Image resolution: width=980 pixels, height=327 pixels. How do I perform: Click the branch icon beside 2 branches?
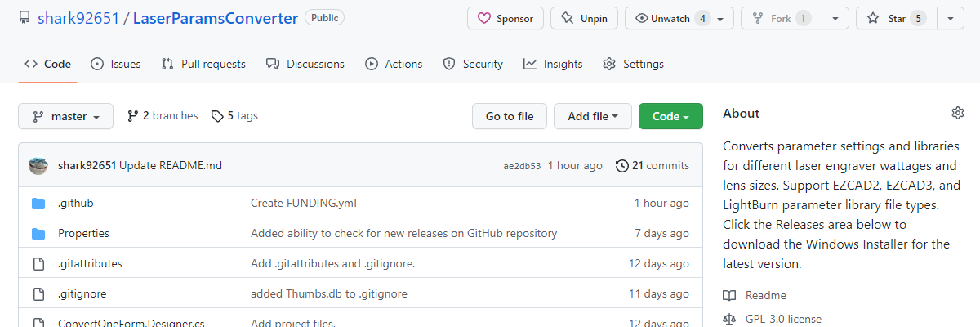133,116
